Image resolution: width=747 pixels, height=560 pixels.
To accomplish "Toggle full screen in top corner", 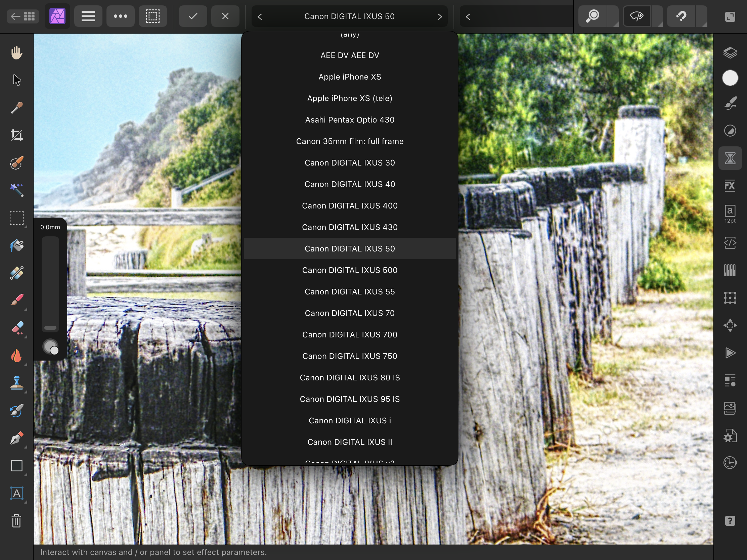I will (730, 16).
